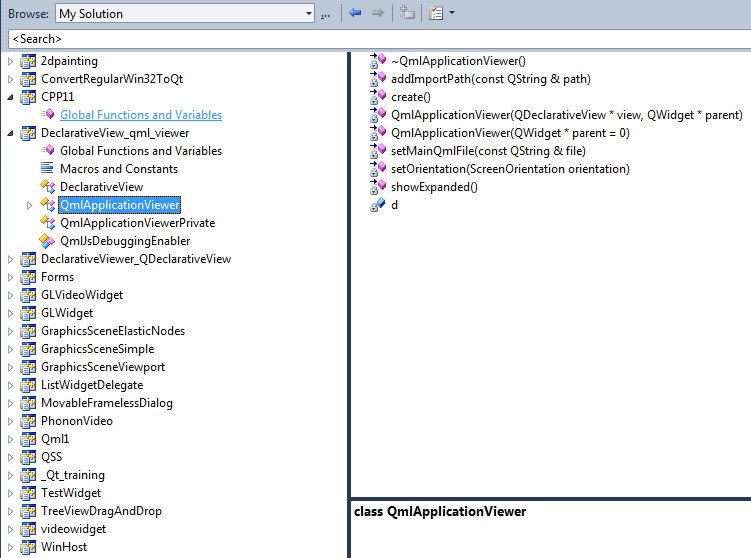Open the CPP11 Global Functions and Variables link
Image resolution: width=751 pixels, height=558 pixels.
(141, 115)
